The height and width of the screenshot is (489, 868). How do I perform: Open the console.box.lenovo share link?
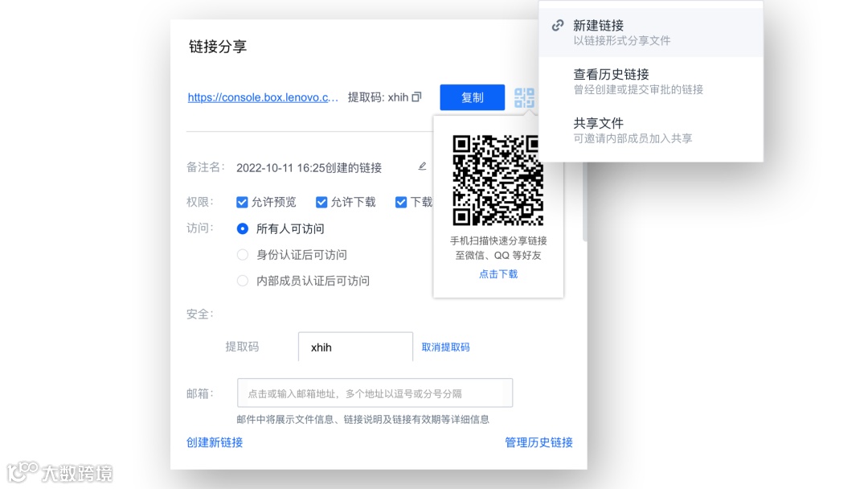pyautogui.click(x=263, y=97)
